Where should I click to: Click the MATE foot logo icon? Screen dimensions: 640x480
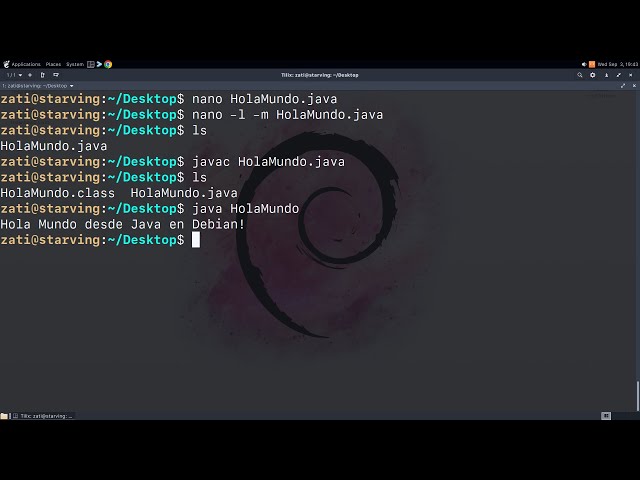[6, 64]
